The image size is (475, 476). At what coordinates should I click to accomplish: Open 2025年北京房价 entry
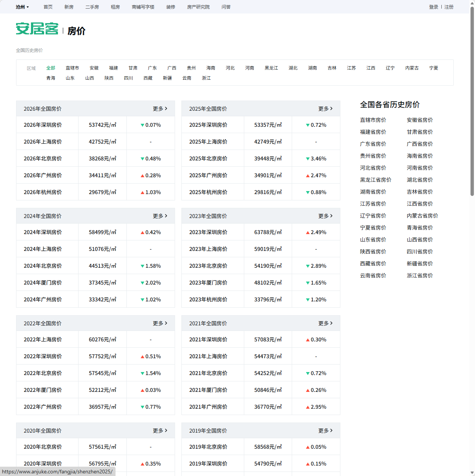pos(208,159)
